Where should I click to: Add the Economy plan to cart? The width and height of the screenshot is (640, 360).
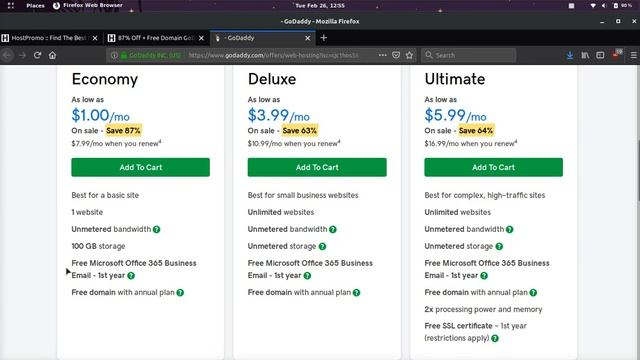(x=140, y=167)
